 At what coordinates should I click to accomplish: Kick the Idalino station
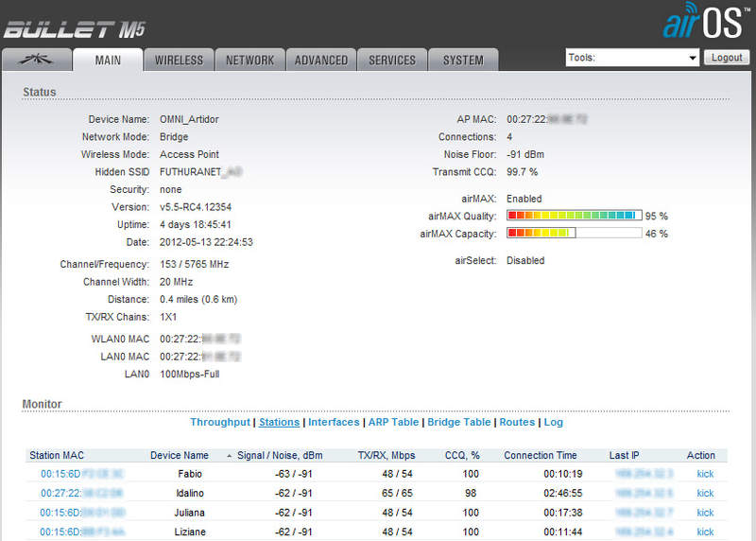pos(705,493)
